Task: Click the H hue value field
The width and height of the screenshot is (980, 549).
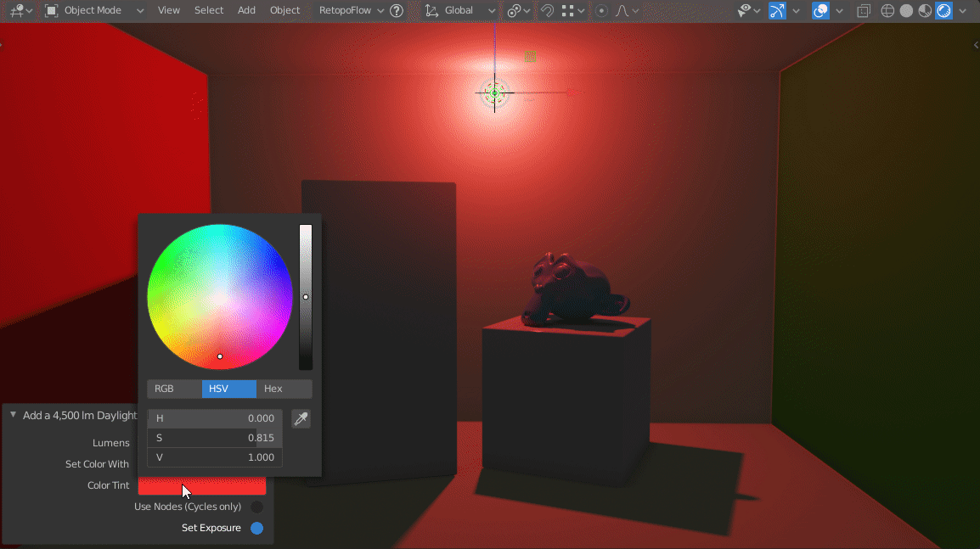Action: click(215, 418)
